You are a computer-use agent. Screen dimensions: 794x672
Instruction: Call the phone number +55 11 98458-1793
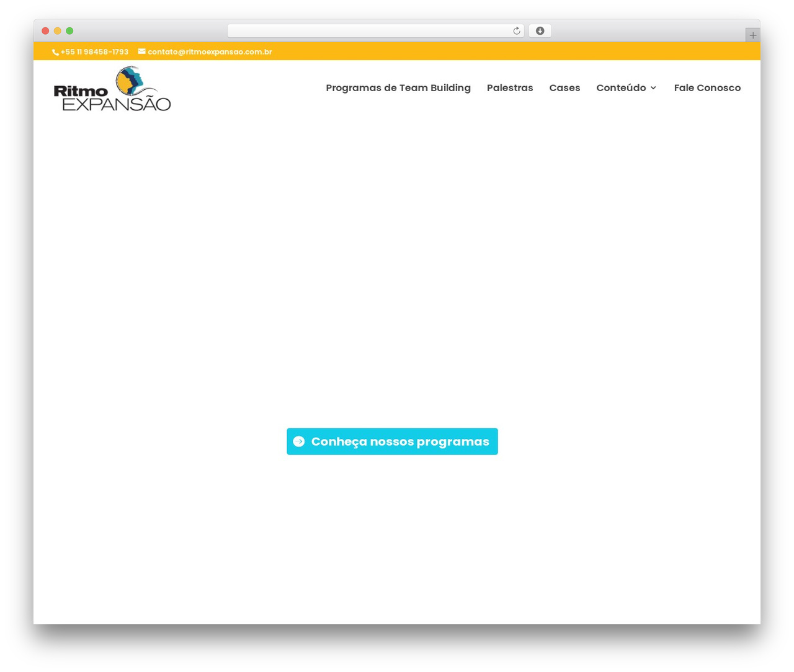[94, 52]
